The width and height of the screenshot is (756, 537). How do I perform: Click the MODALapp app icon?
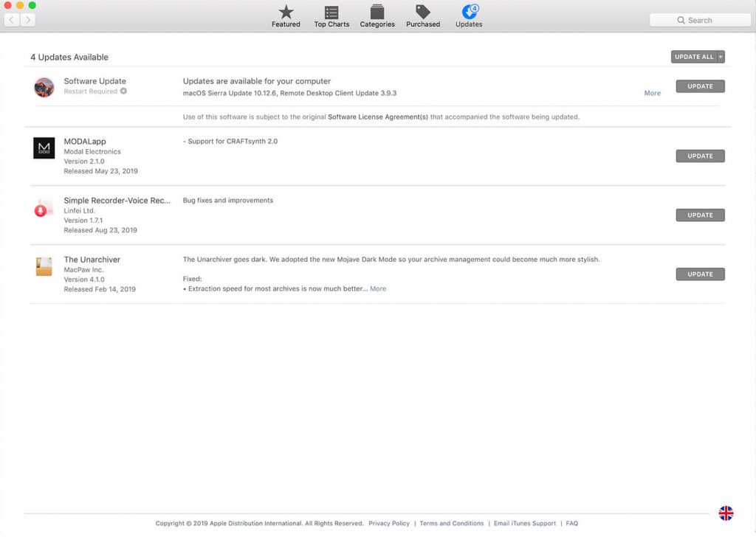44,148
